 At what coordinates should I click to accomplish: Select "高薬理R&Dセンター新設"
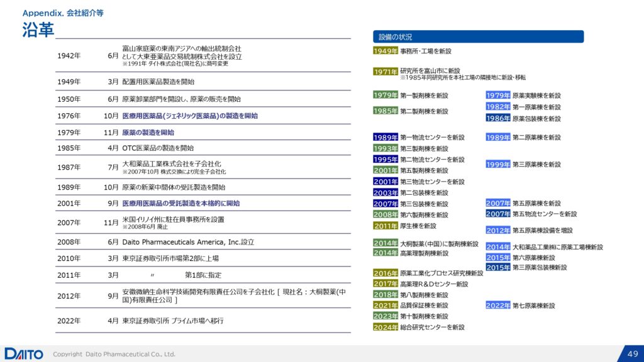click(x=434, y=284)
